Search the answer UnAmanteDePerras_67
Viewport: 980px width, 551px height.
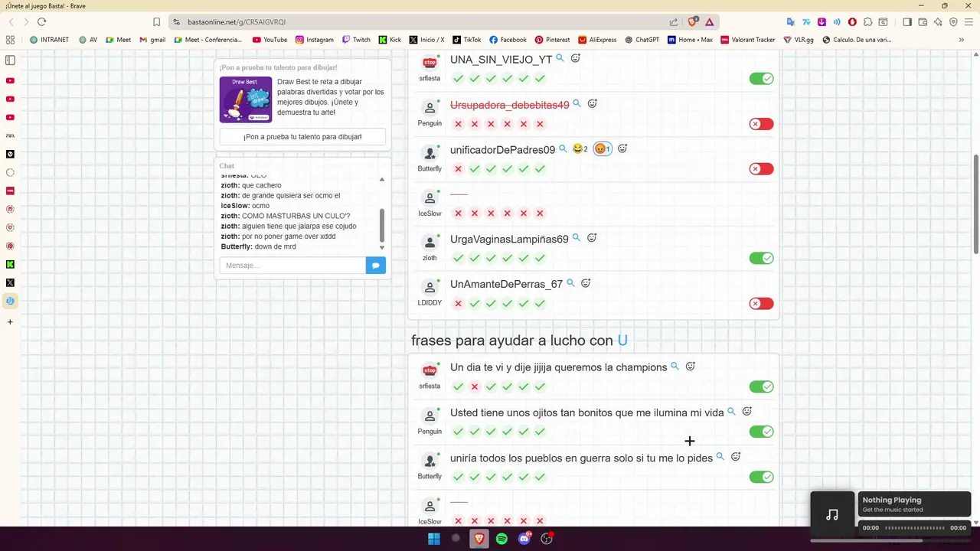570,283
